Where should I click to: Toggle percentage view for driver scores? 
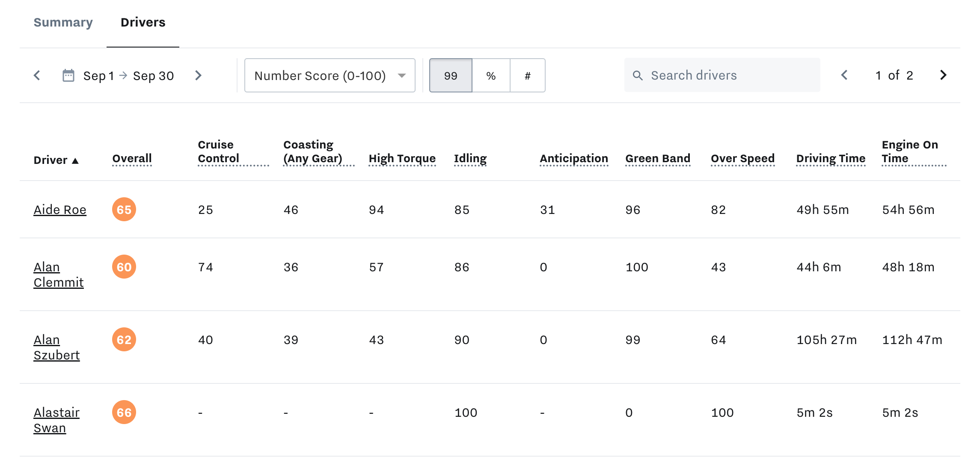[490, 76]
